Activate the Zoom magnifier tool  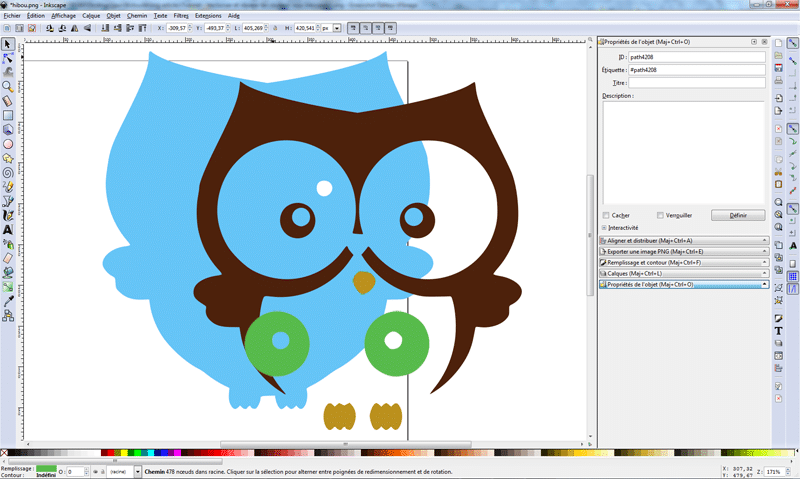[x=8, y=86]
